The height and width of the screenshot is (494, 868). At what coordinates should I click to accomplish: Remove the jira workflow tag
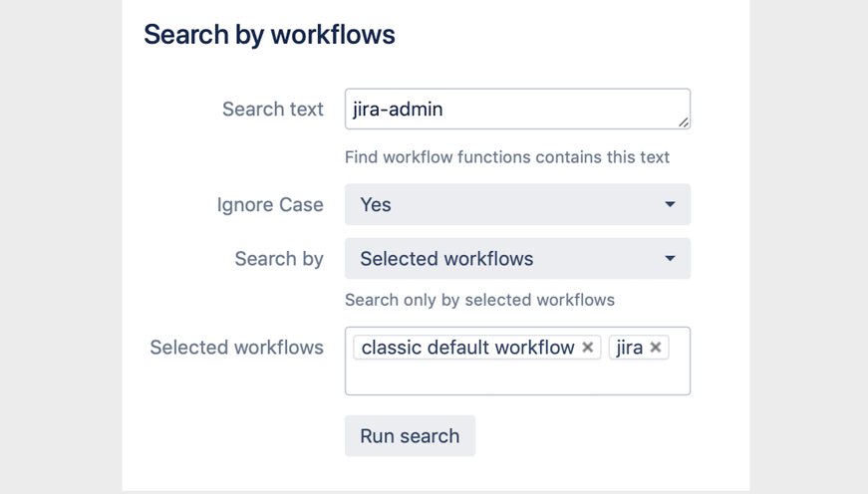click(656, 348)
